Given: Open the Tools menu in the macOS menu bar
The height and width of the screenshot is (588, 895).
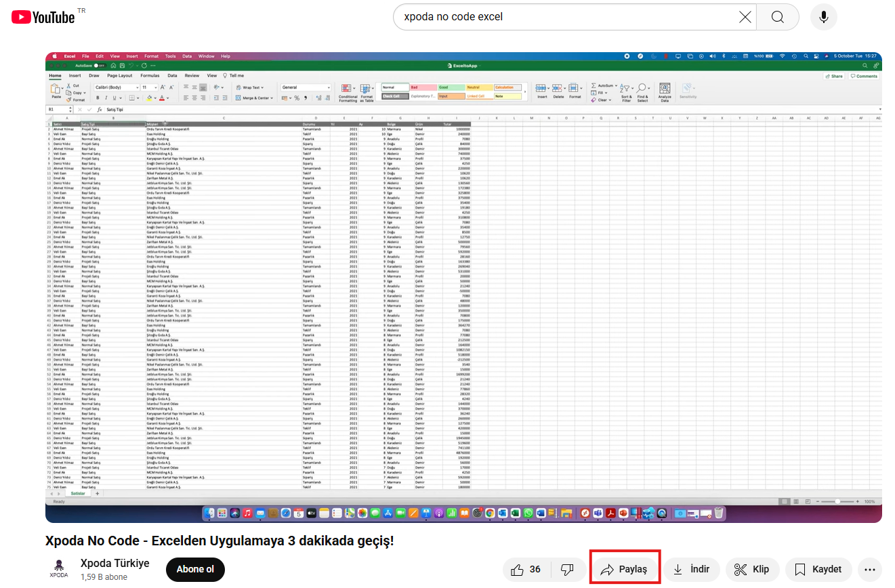Looking at the screenshot, I should pos(170,56).
